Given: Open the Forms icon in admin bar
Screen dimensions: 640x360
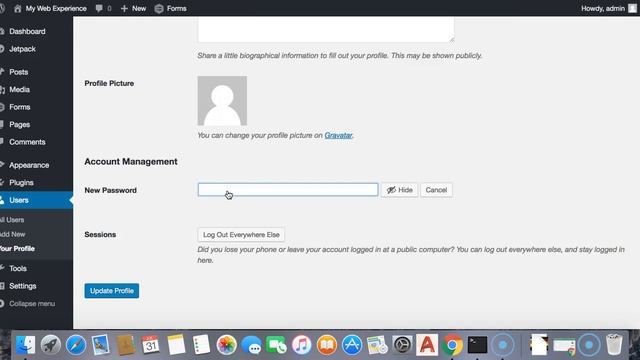Looking at the screenshot, I should point(159,9).
